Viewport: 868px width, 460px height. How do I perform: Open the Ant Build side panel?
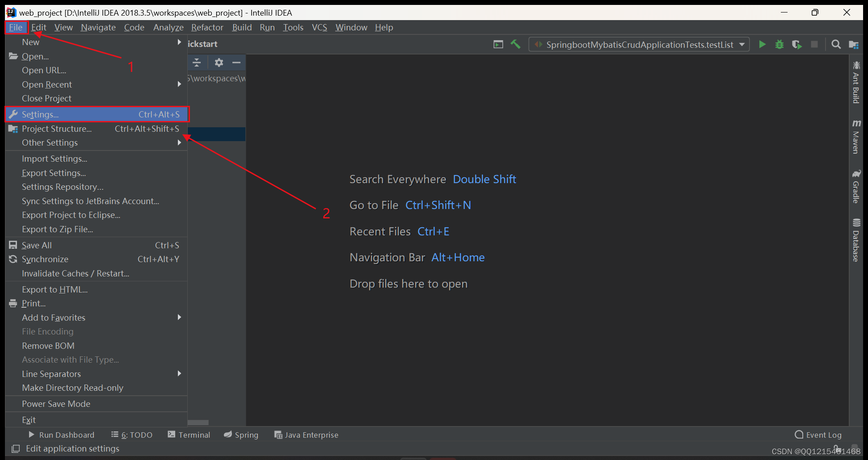856,83
